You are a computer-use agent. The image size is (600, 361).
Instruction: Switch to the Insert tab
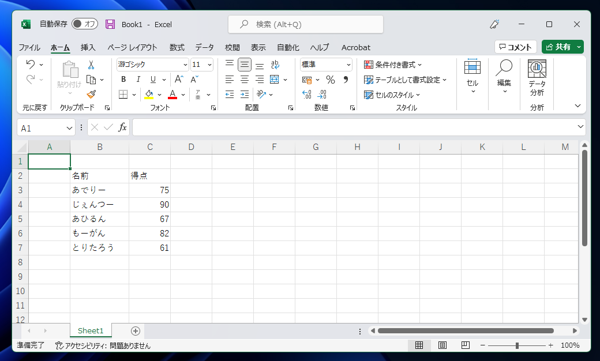tap(88, 47)
